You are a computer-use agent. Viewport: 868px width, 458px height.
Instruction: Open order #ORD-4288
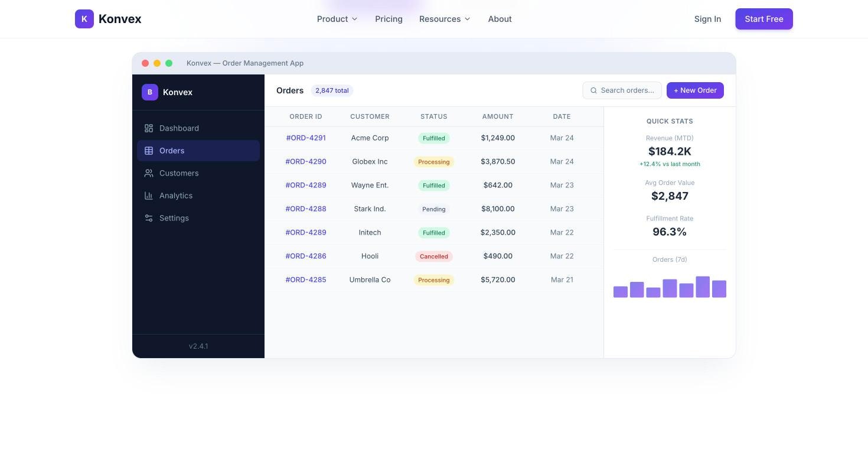tap(306, 209)
